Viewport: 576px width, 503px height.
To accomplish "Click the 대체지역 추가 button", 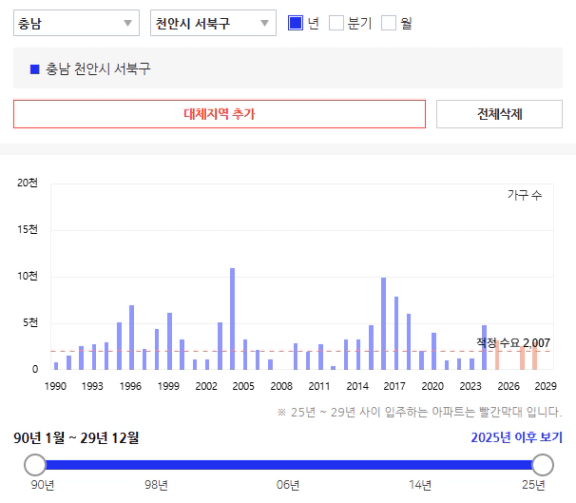I will (219, 114).
